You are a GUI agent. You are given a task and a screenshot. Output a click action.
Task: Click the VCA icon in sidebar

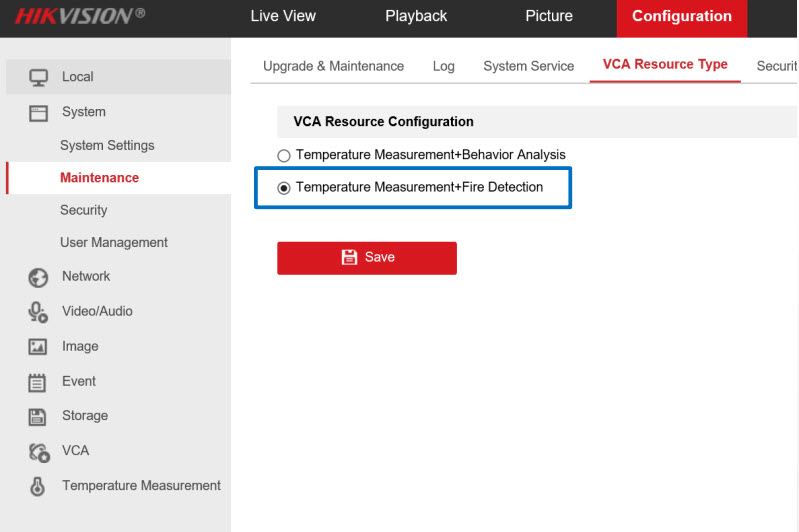38,452
